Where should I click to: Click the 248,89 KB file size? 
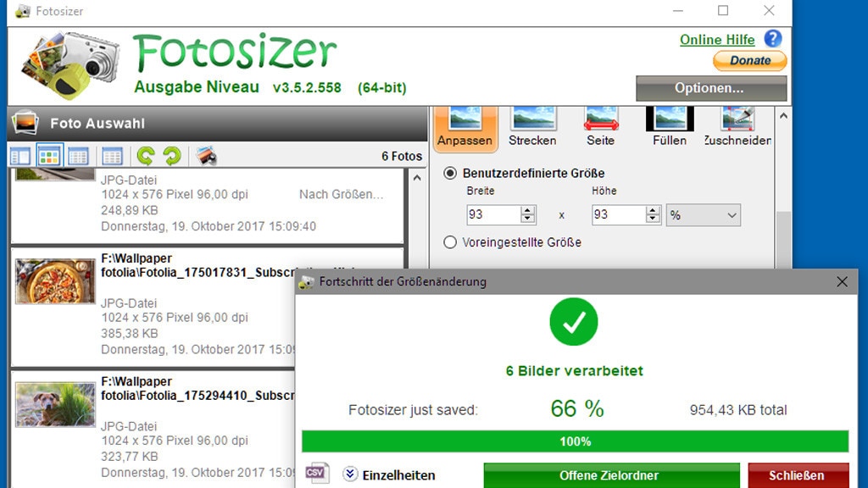pyautogui.click(x=130, y=210)
